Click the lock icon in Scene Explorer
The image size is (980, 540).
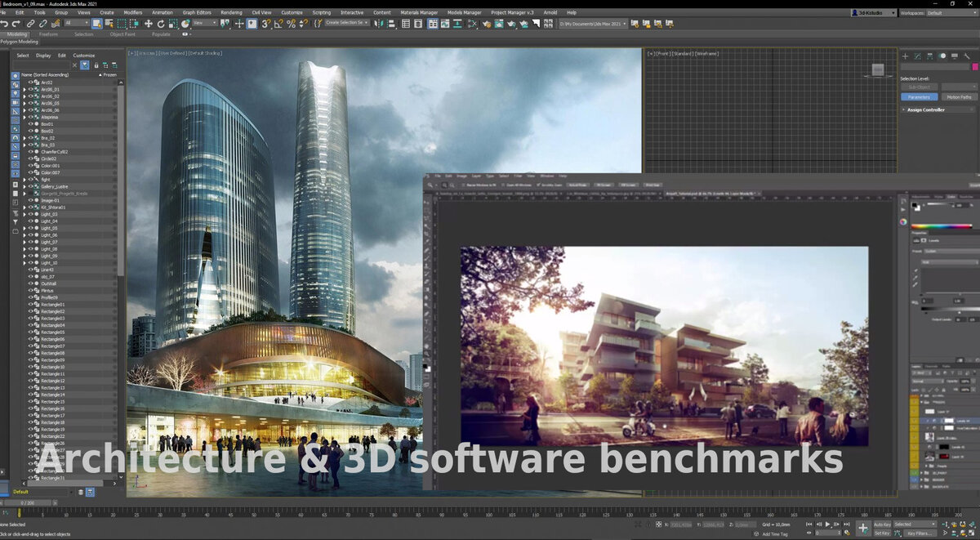(x=96, y=65)
